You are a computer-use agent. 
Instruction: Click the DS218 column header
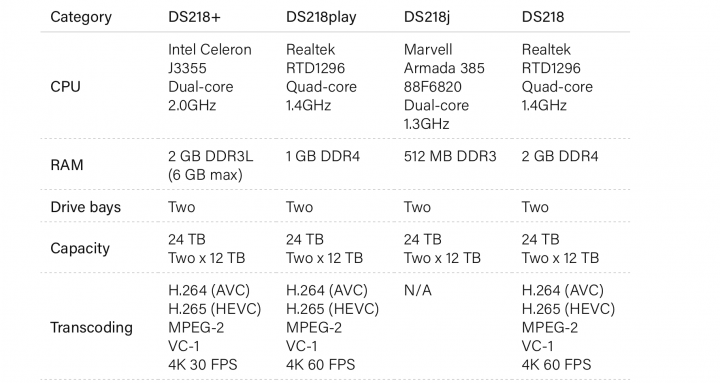pyautogui.click(x=543, y=17)
